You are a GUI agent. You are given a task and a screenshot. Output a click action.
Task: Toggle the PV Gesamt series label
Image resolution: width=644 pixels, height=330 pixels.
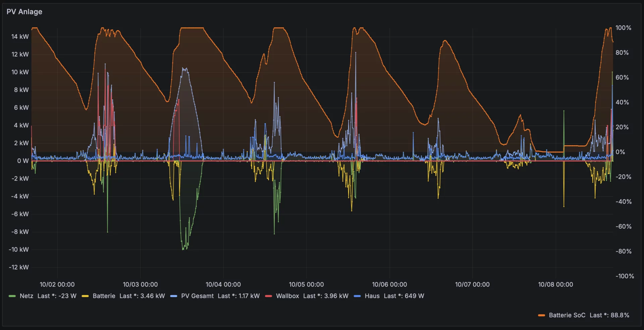click(197, 296)
